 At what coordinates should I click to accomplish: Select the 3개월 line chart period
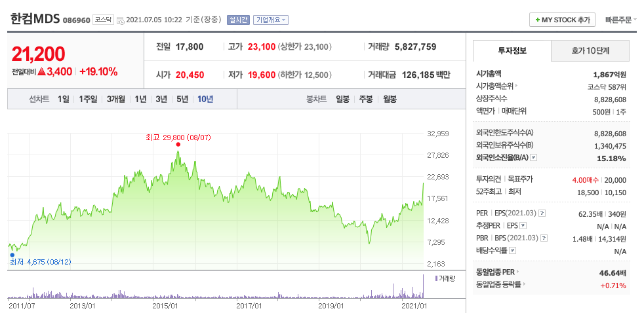click(x=115, y=99)
